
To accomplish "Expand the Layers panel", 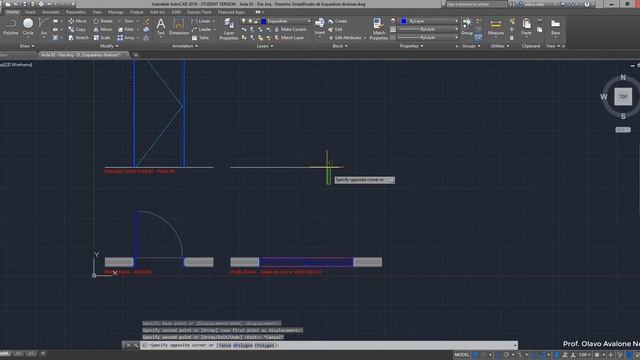I will pos(264,46).
